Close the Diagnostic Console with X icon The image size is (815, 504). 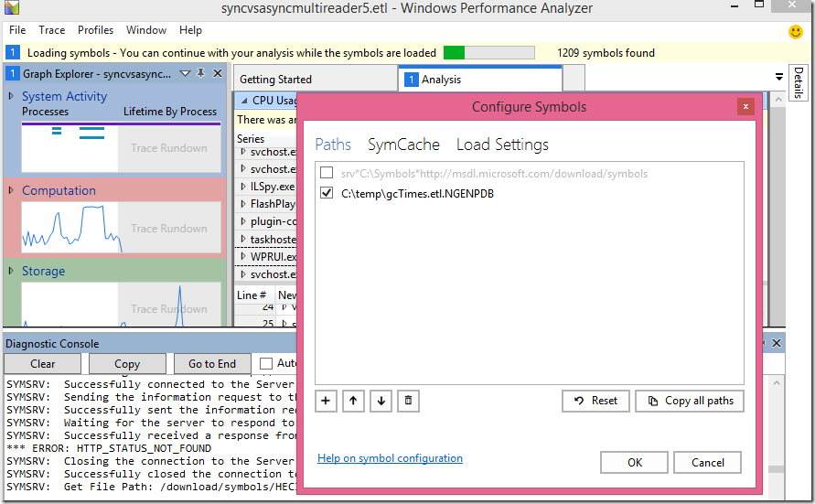777,344
